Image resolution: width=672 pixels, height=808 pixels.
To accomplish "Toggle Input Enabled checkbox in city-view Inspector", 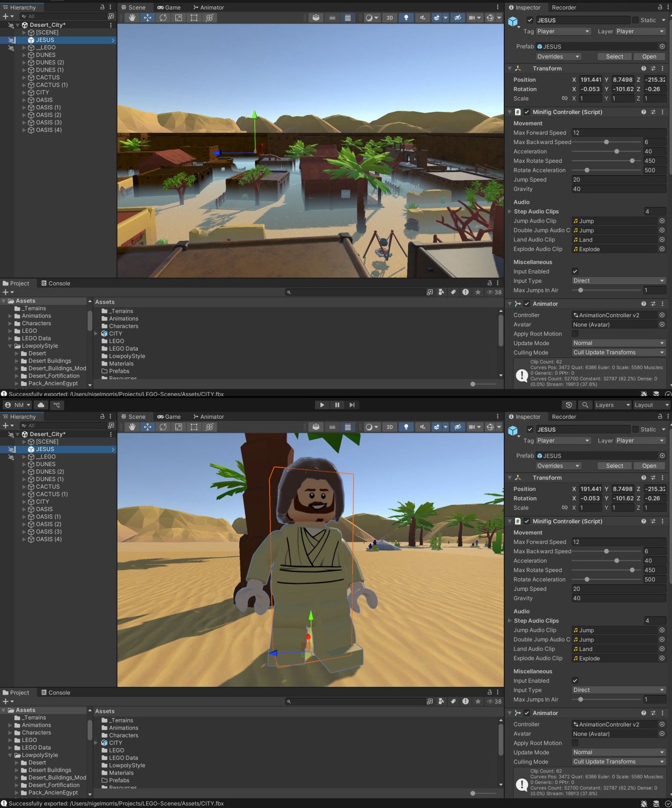I will (x=575, y=271).
